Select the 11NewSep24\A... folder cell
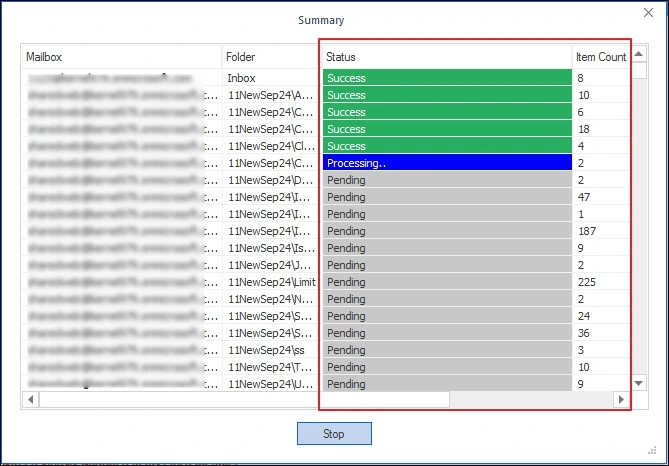Image resolution: width=669 pixels, height=466 pixels. coord(270,95)
